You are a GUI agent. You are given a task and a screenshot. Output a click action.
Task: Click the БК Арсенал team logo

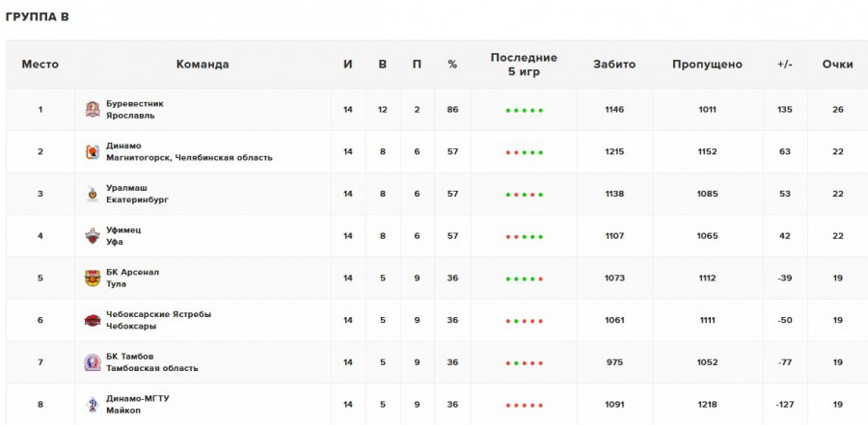tap(93, 278)
